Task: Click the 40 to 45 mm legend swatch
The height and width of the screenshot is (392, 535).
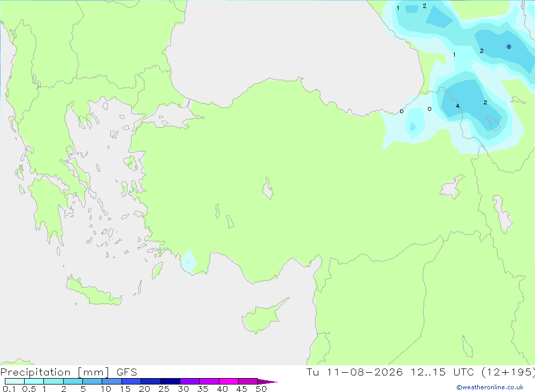Action: tap(228, 381)
